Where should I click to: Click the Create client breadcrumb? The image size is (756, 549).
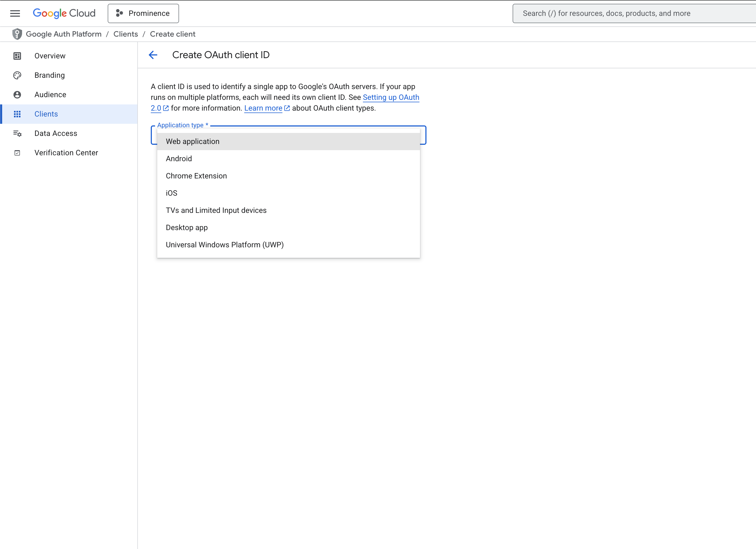(173, 34)
